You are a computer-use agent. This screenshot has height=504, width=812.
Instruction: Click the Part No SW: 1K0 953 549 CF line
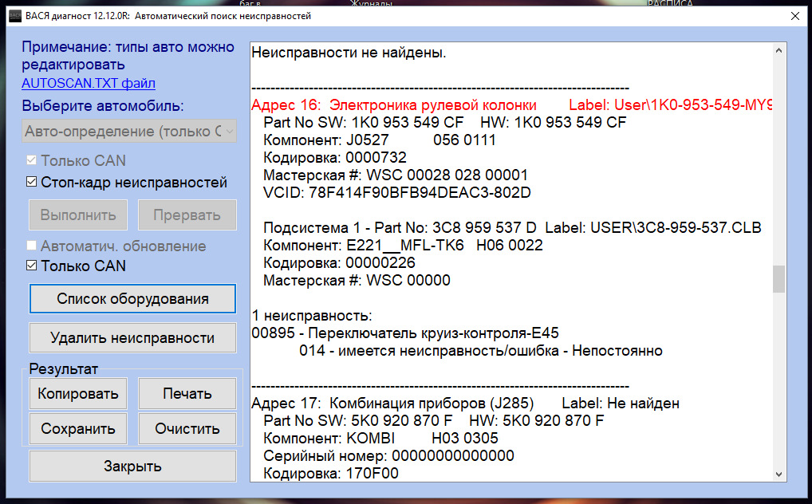pos(445,122)
